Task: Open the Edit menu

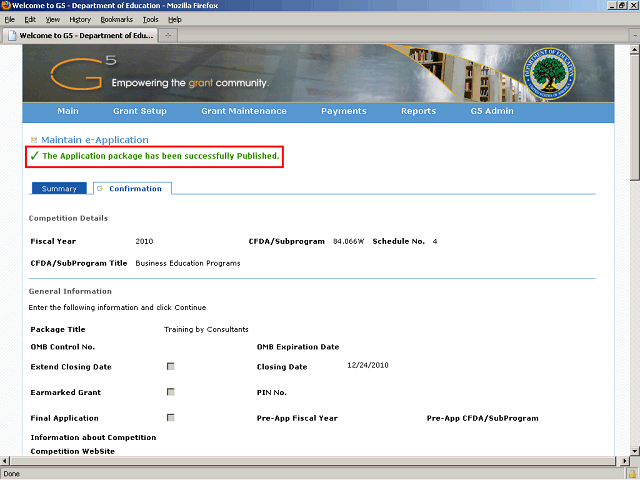Action: [30, 20]
